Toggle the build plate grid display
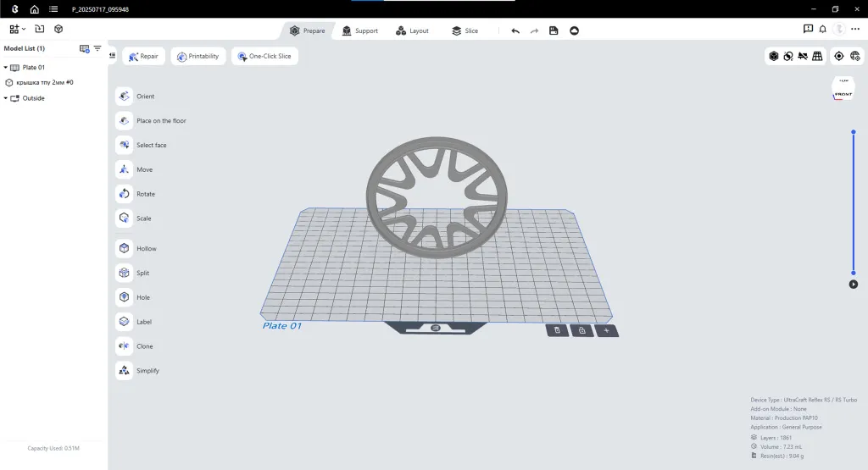This screenshot has height=470, width=868. (x=817, y=56)
